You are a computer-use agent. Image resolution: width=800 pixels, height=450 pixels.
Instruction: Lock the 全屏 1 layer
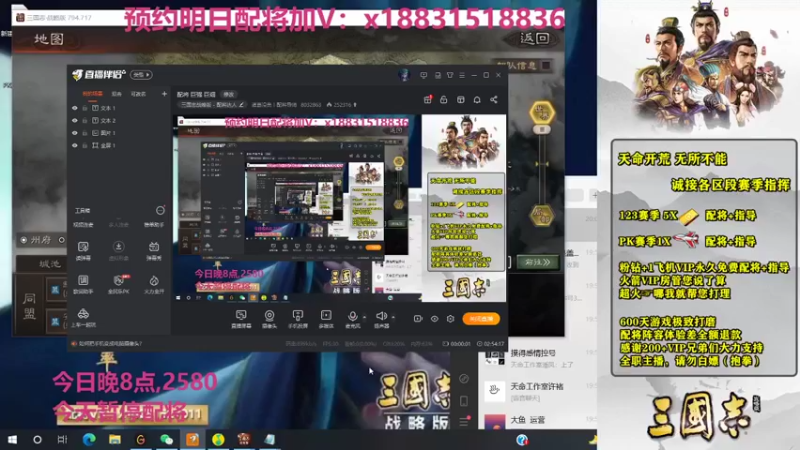pos(85,145)
